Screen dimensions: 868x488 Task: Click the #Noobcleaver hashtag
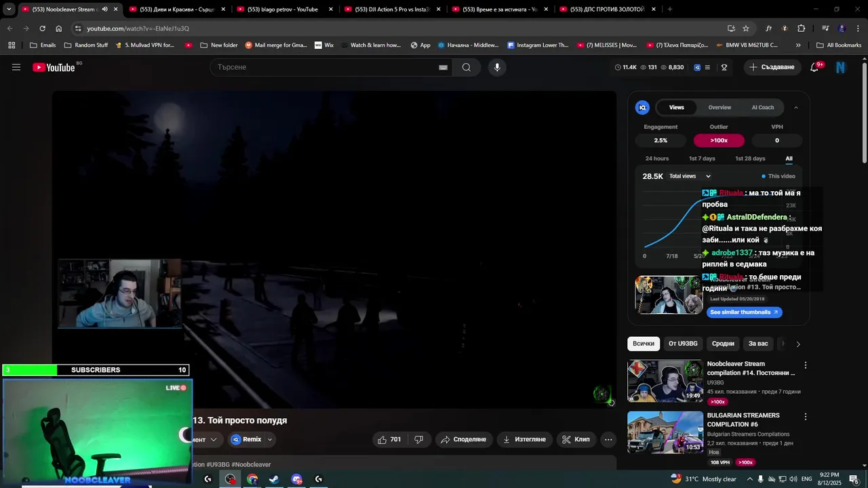[251, 464]
